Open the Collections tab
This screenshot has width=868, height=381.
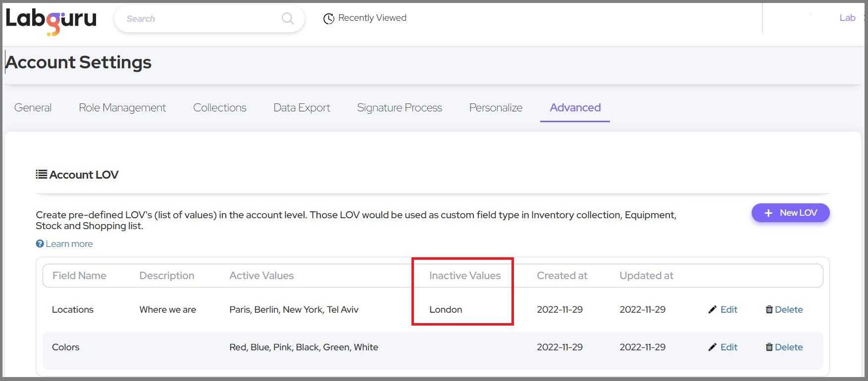(219, 108)
